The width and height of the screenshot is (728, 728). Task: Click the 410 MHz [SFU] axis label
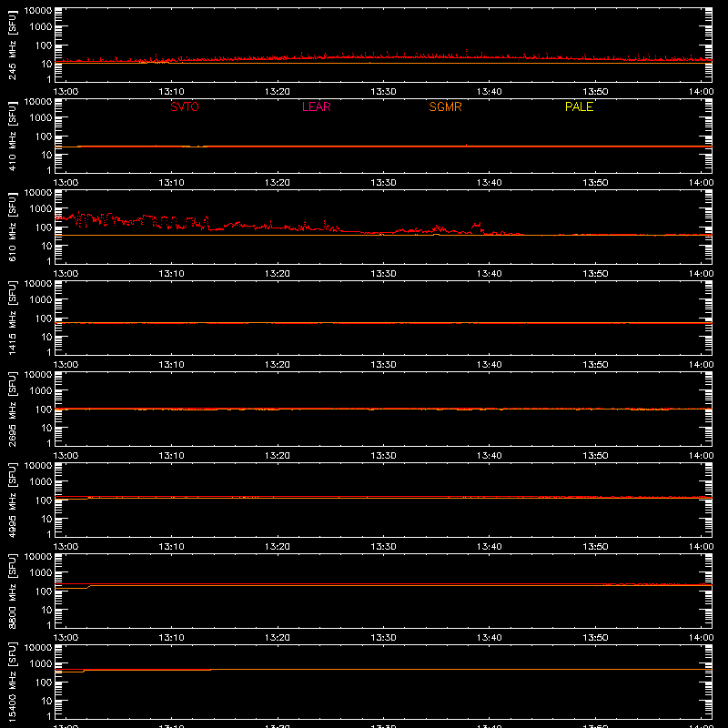click(13, 136)
